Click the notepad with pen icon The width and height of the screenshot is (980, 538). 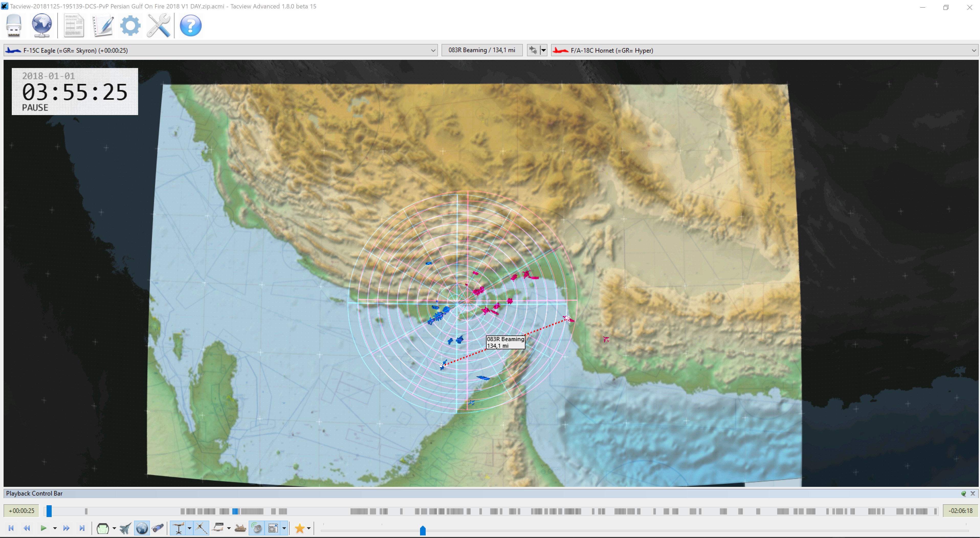pyautogui.click(x=102, y=26)
